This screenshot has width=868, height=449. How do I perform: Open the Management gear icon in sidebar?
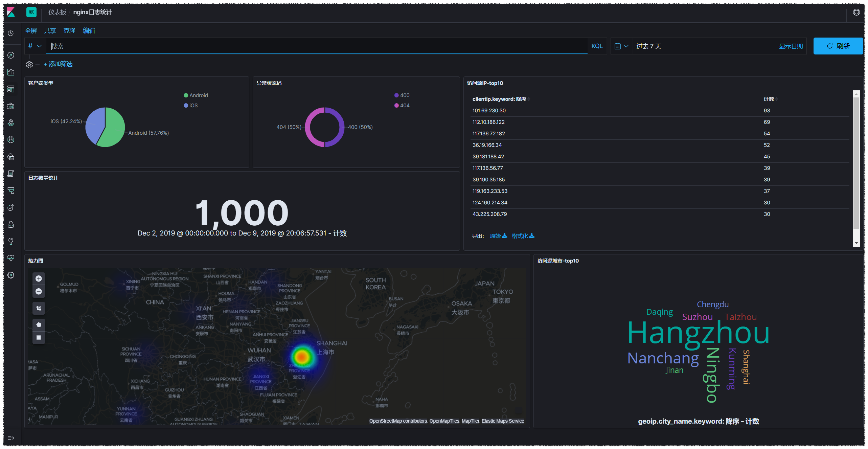11,275
